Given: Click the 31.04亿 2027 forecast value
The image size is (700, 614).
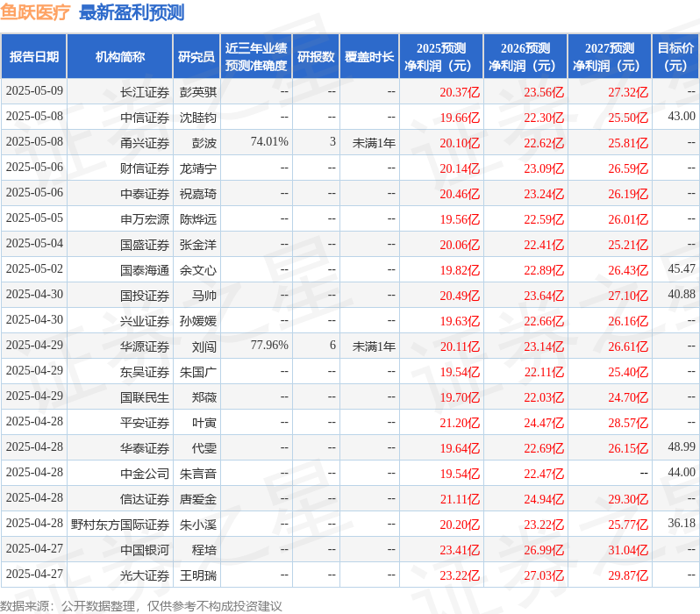Looking at the screenshot, I should click(x=628, y=551).
